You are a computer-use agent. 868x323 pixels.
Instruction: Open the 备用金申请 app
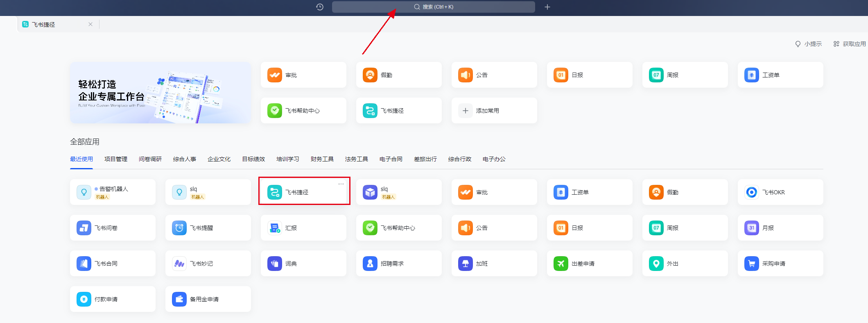point(208,299)
